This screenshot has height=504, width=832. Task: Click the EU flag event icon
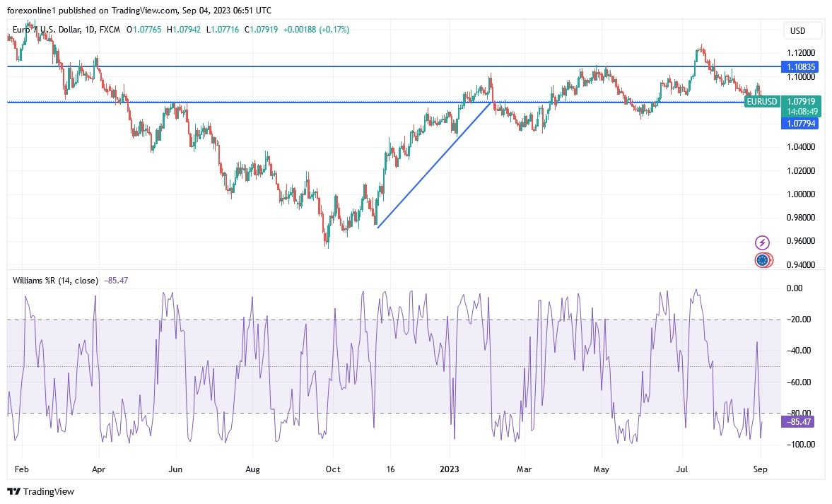[762, 260]
